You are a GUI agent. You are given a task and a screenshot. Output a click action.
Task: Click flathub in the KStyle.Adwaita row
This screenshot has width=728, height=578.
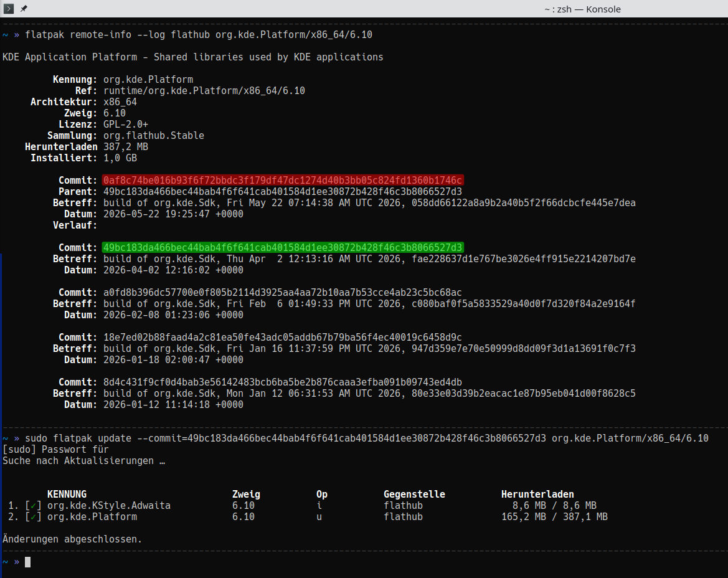[x=403, y=506]
